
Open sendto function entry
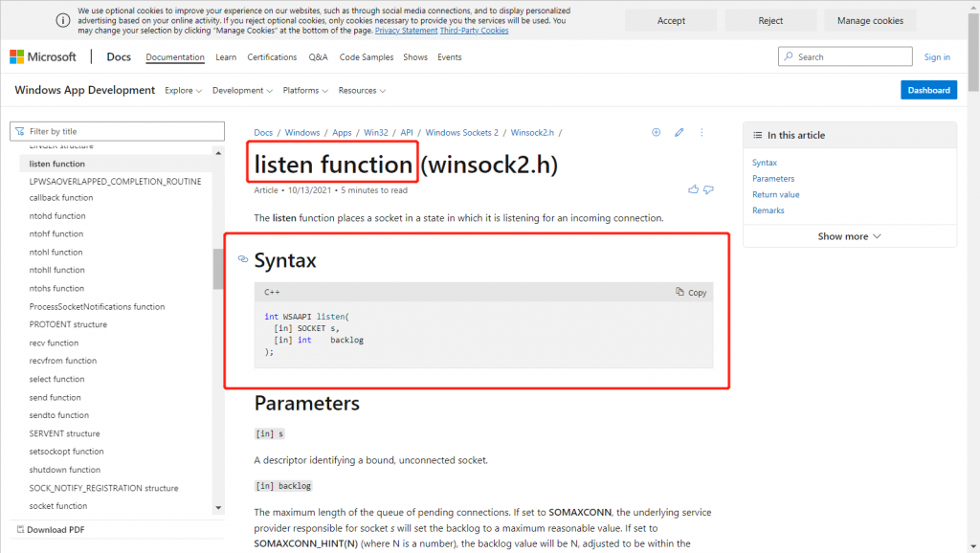pos(58,415)
